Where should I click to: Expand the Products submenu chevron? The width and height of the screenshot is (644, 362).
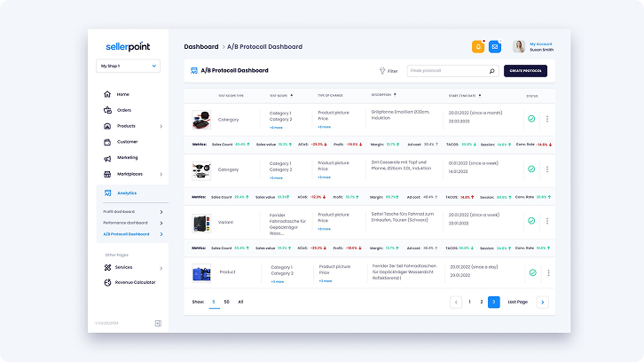pos(161,127)
